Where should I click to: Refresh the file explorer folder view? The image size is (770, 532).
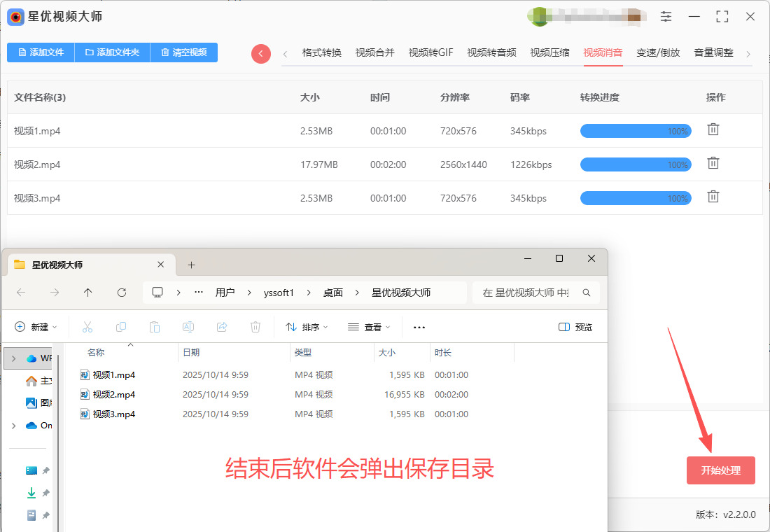click(122, 293)
